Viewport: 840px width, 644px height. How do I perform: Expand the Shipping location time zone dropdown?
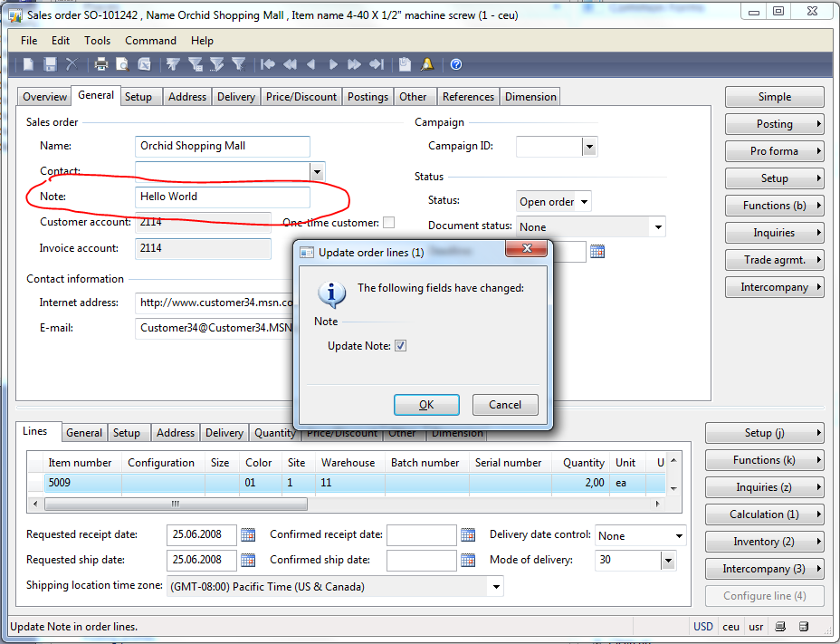pyautogui.click(x=495, y=587)
